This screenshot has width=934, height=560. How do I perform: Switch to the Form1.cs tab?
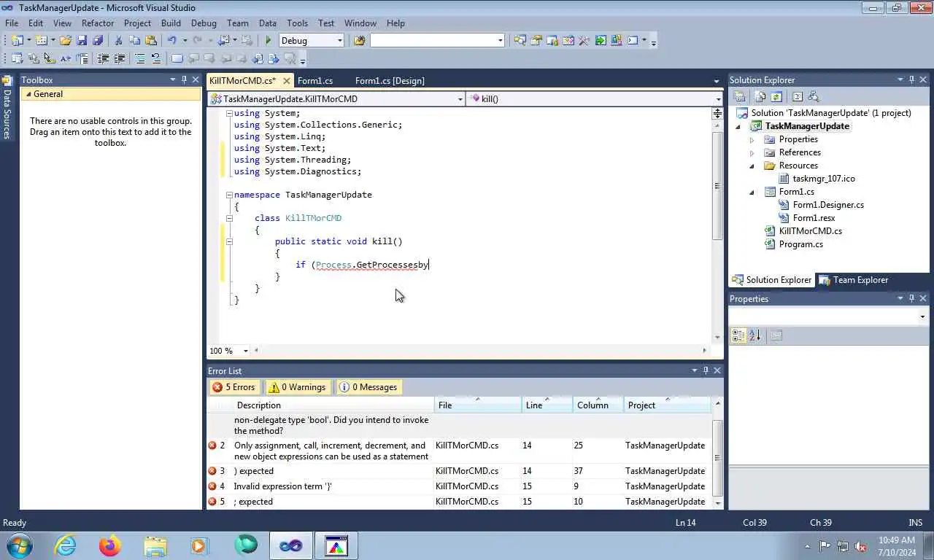[x=315, y=80]
